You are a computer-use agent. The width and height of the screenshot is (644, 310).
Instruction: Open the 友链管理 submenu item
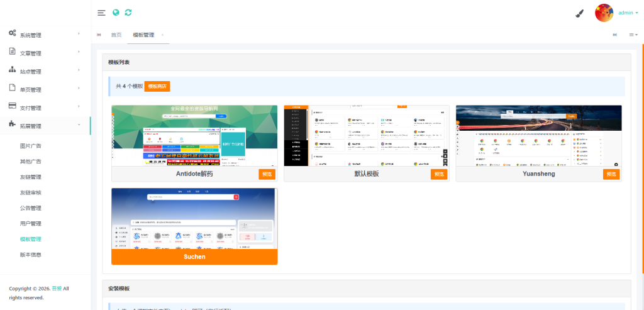(31, 177)
